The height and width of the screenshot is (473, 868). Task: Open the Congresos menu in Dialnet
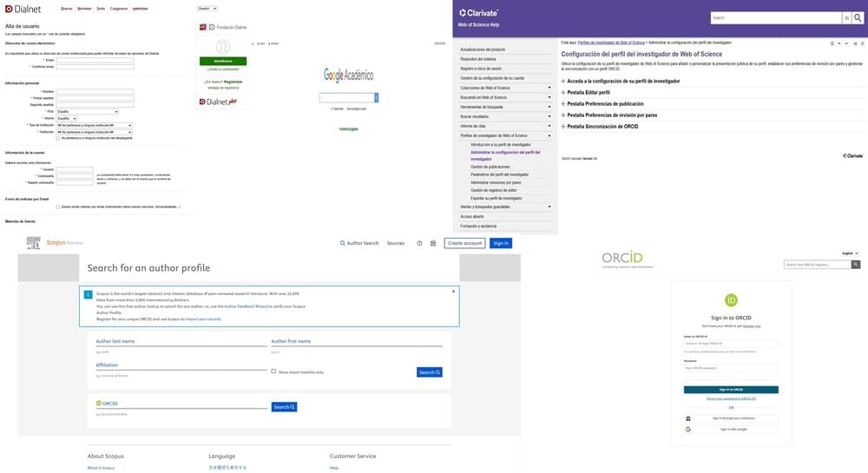[119, 9]
